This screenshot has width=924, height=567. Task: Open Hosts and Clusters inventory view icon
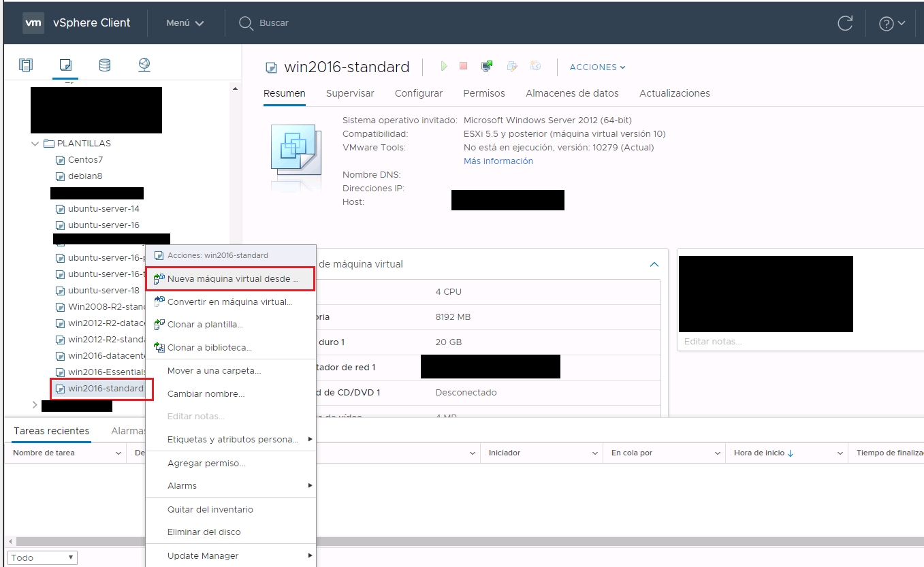(26, 65)
